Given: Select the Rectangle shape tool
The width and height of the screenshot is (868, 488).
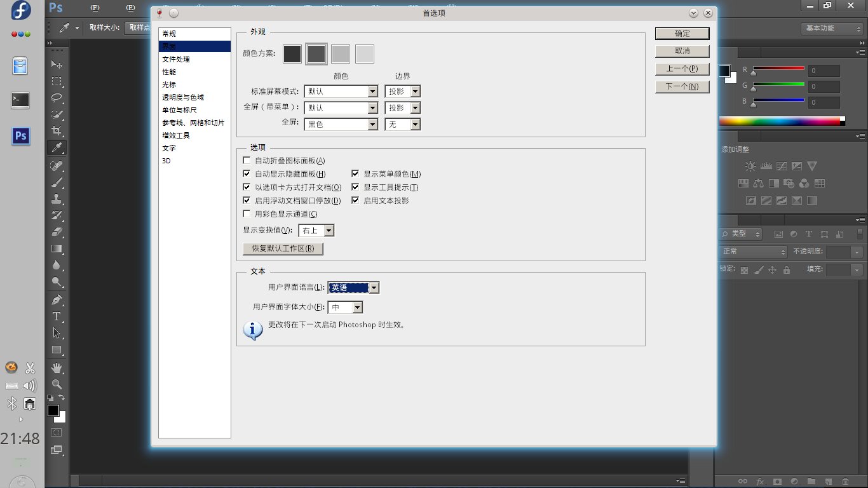Looking at the screenshot, I should [x=57, y=349].
